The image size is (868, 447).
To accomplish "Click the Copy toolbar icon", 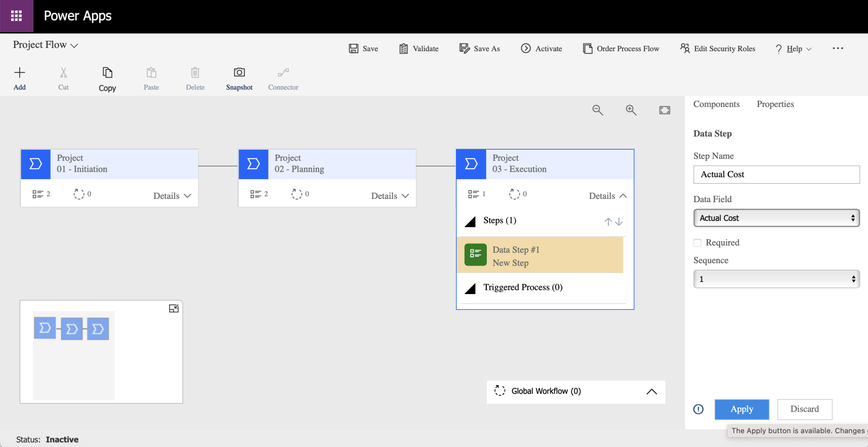I will click(107, 73).
